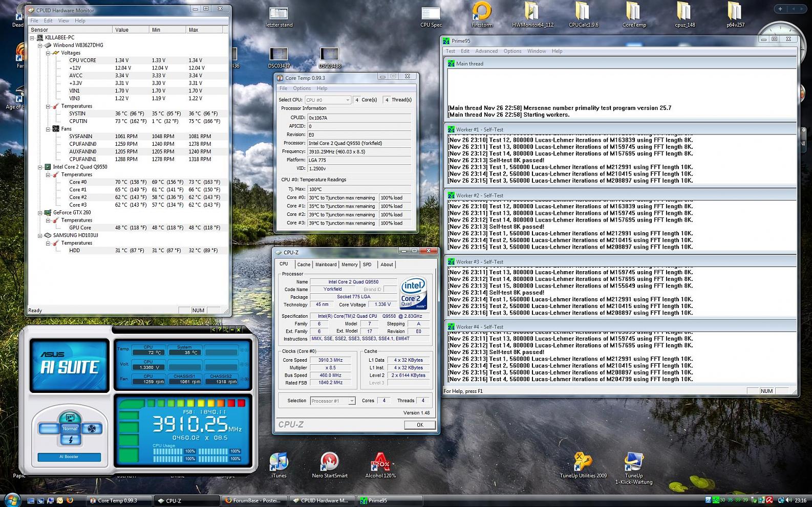The width and height of the screenshot is (812, 507).
Task: Collapse the KILLABEE-PC tree node
Action: pos(32,37)
